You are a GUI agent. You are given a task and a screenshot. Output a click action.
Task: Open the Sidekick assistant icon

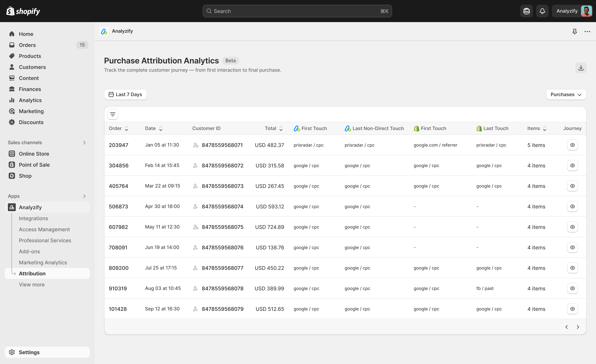[526, 11]
